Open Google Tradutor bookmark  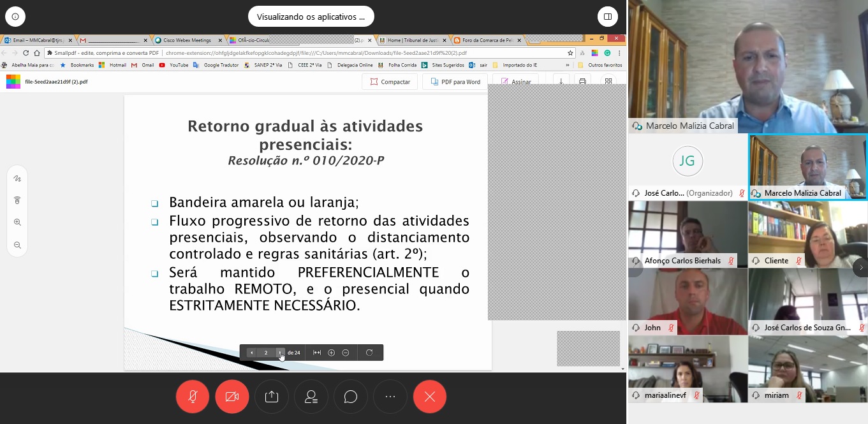[x=216, y=65]
